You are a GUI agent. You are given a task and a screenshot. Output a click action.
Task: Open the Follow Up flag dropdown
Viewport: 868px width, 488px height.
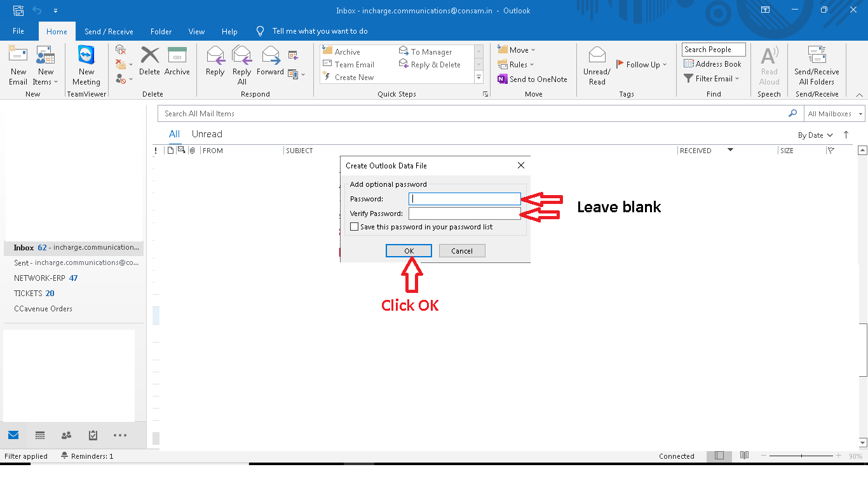[641, 64]
